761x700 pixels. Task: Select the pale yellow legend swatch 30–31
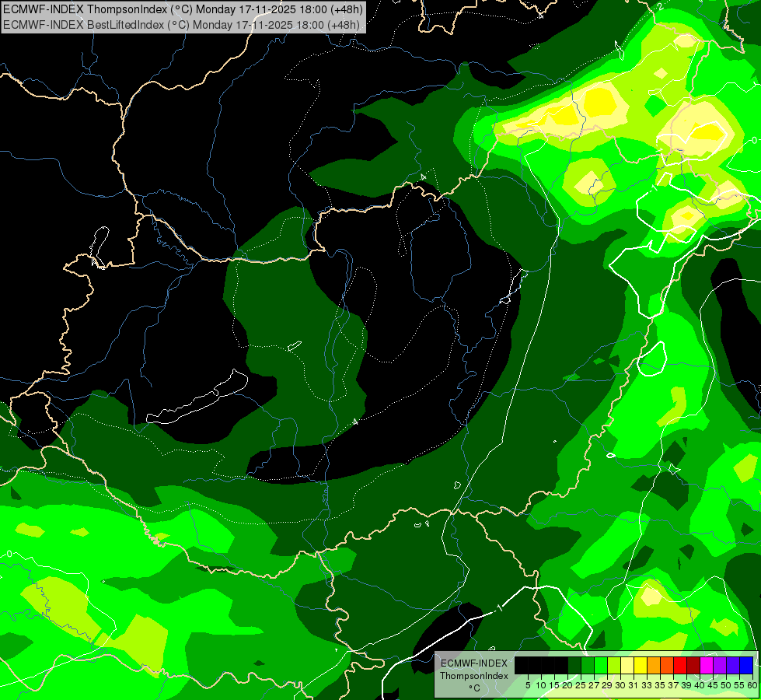click(x=627, y=665)
